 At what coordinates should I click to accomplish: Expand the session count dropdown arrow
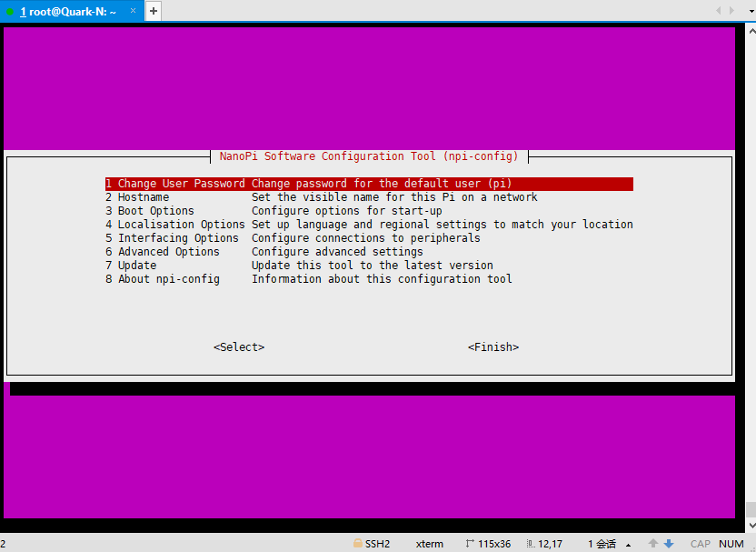point(628,546)
